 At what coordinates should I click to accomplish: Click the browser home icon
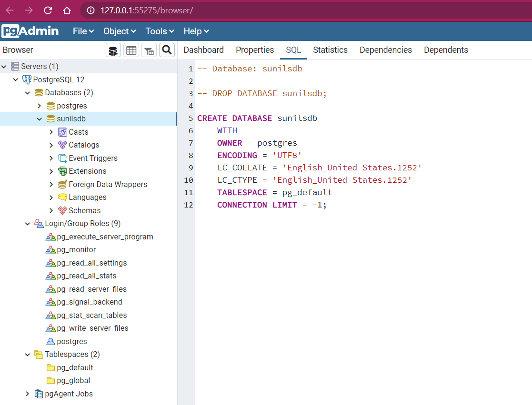[x=67, y=10]
